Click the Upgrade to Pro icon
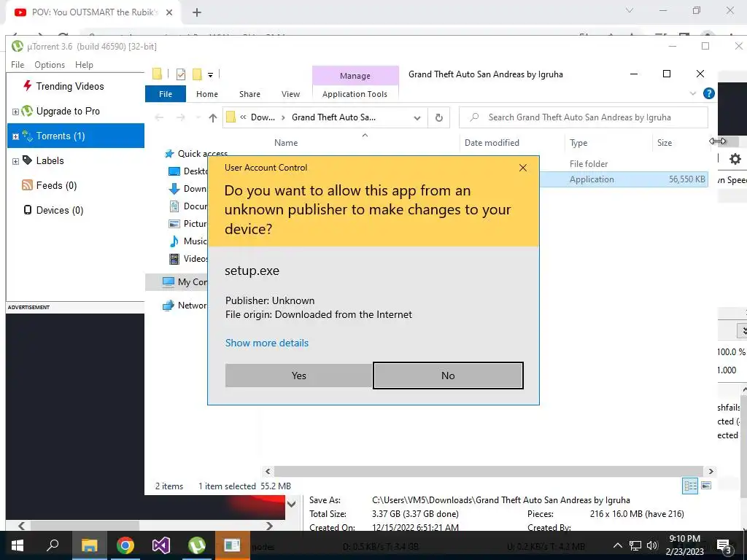This screenshot has height=560, width=747. click(x=27, y=111)
